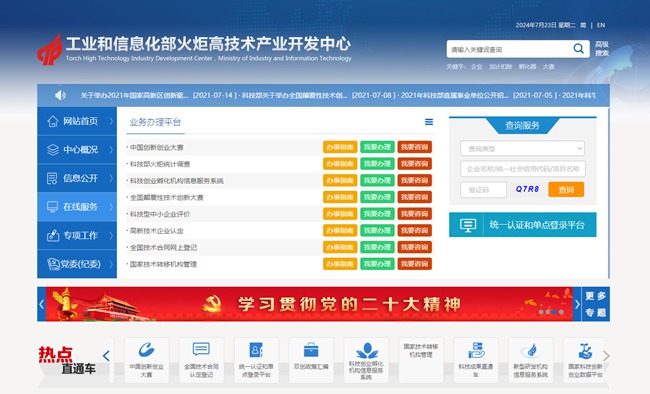This screenshot has width=650, height=394.
Task: Open 科技创业孵化机构信息服务系统 card
Action: click(366, 360)
